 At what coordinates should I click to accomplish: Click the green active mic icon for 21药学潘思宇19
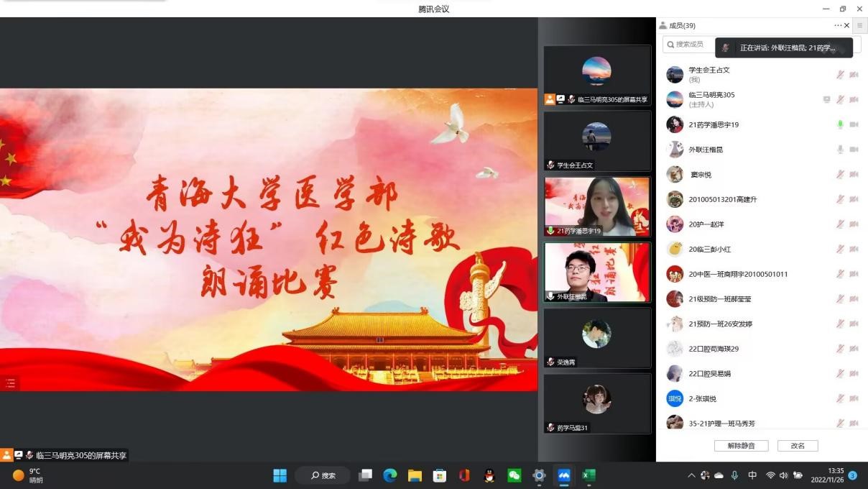coord(839,124)
